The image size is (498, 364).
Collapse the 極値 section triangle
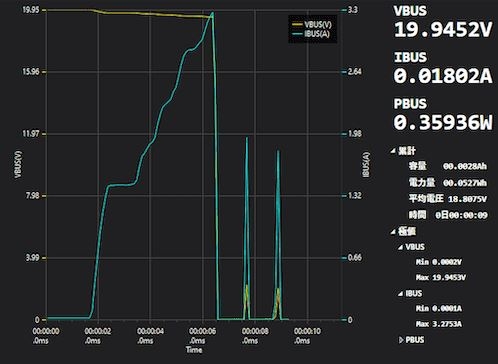tap(393, 231)
